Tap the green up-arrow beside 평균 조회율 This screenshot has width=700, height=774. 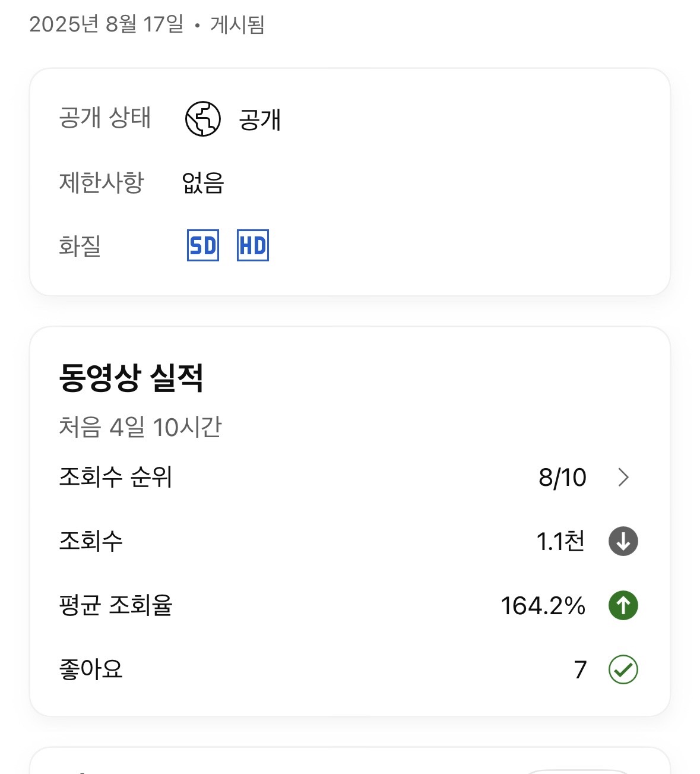point(623,605)
